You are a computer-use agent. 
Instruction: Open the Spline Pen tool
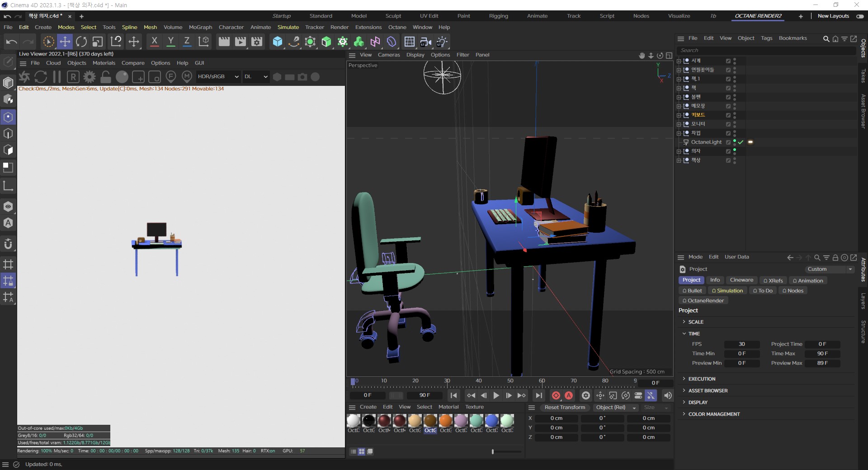click(294, 42)
